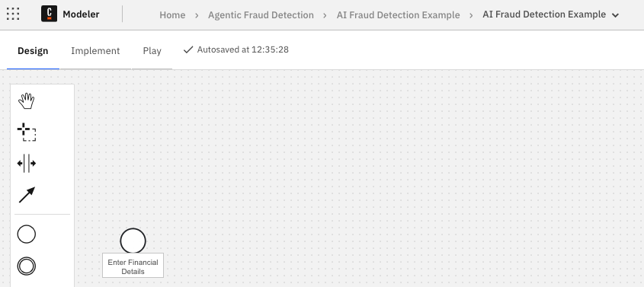This screenshot has height=287, width=644.
Task: Expand the current diagram name chevron
Action: pyautogui.click(x=615, y=15)
